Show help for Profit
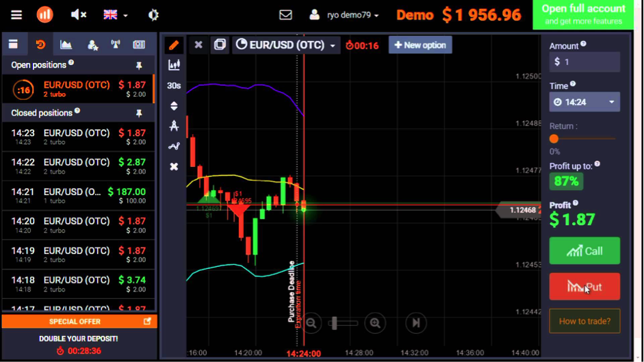 point(576,203)
